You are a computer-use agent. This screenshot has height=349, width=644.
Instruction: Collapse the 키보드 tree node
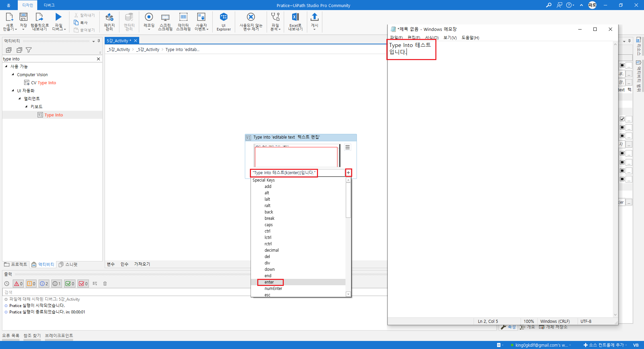click(26, 106)
